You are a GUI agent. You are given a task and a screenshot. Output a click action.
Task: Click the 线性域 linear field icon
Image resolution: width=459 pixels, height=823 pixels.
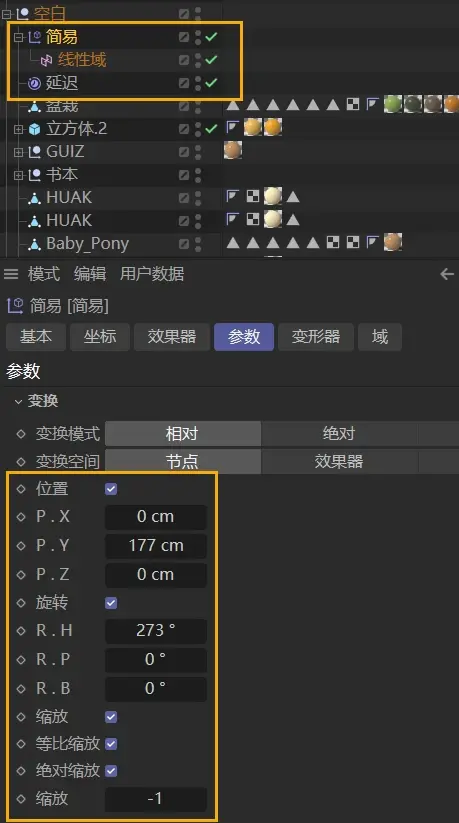(47, 60)
